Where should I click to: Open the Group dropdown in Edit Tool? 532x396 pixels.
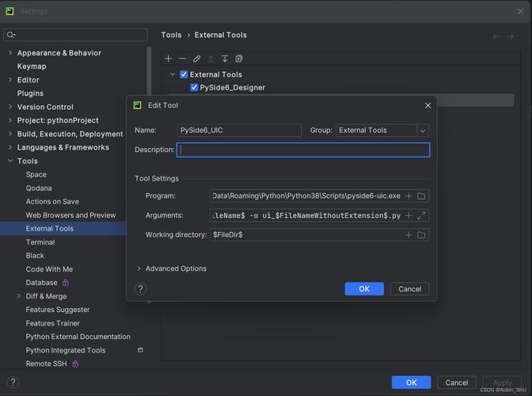click(x=423, y=131)
